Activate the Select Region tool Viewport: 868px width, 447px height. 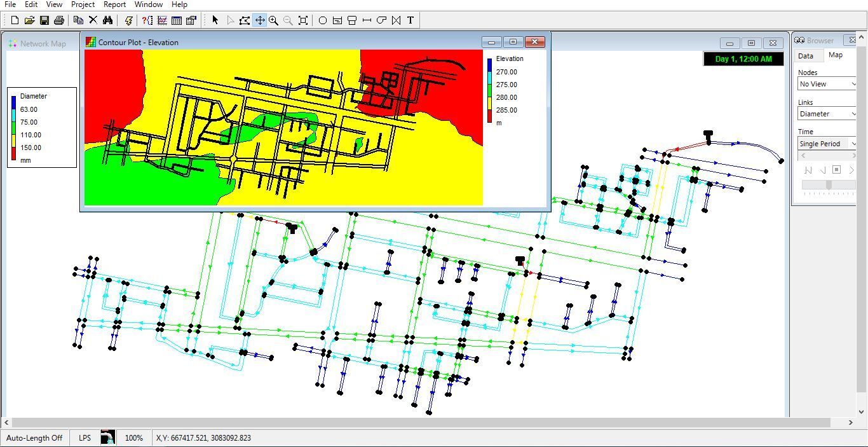(x=245, y=20)
